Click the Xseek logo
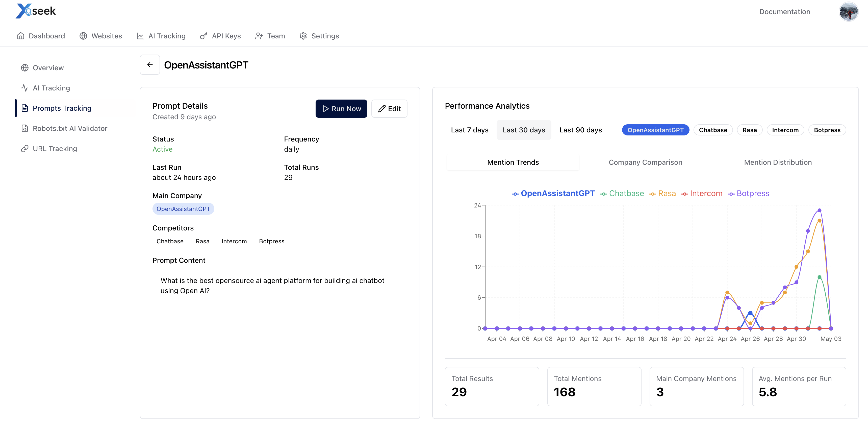868x424 pixels. point(36,11)
